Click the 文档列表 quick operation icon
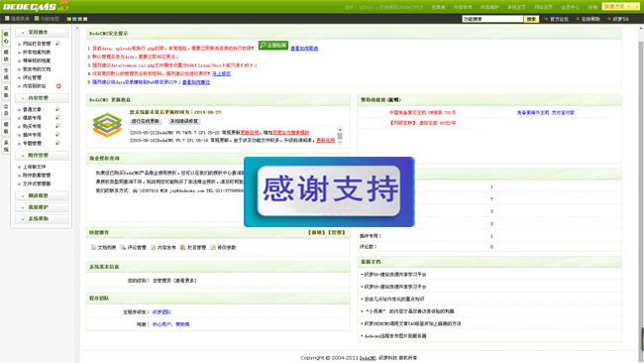Viewport: 644px width, 363px height. click(x=93, y=247)
